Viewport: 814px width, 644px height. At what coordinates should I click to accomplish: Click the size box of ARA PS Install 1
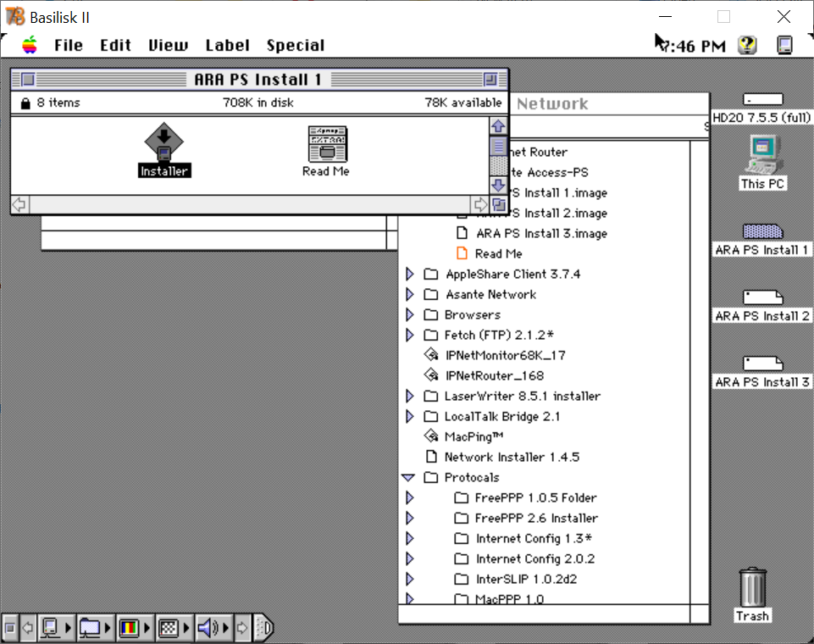(499, 204)
